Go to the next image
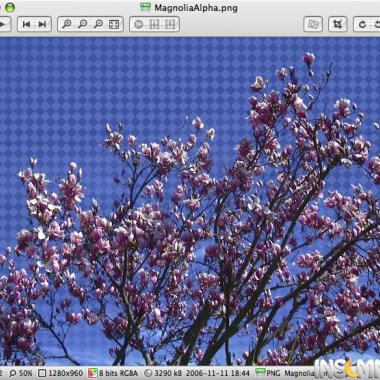Screen dimensions: 380x380 [43, 24]
